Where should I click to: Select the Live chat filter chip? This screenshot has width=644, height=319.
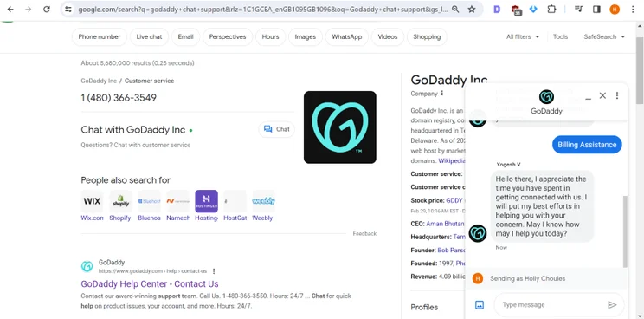[x=149, y=36]
